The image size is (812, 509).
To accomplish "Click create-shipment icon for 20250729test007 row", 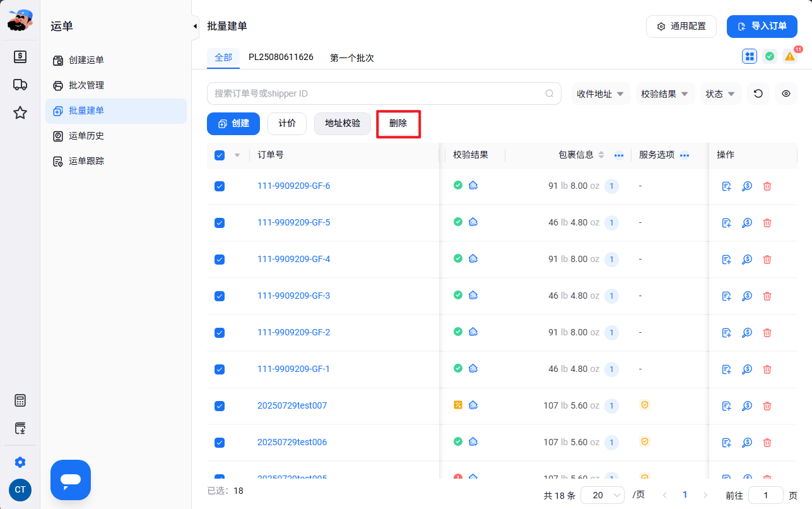I will click(727, 406).
